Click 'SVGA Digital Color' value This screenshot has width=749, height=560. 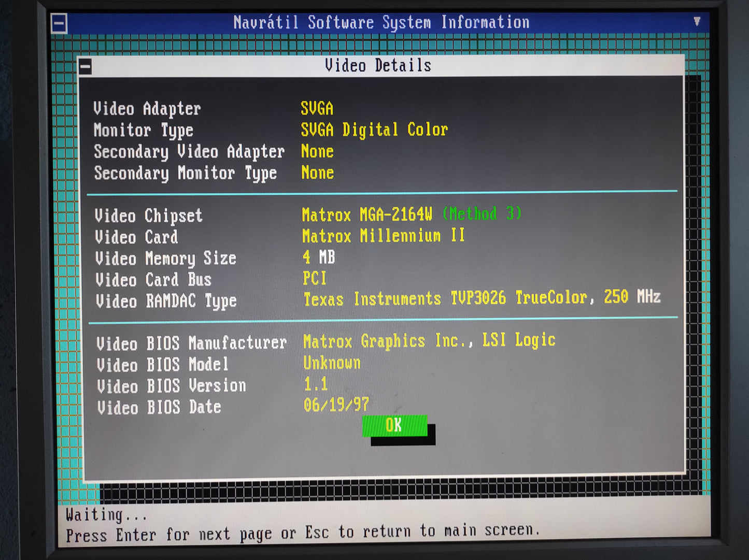coord(374,130)
